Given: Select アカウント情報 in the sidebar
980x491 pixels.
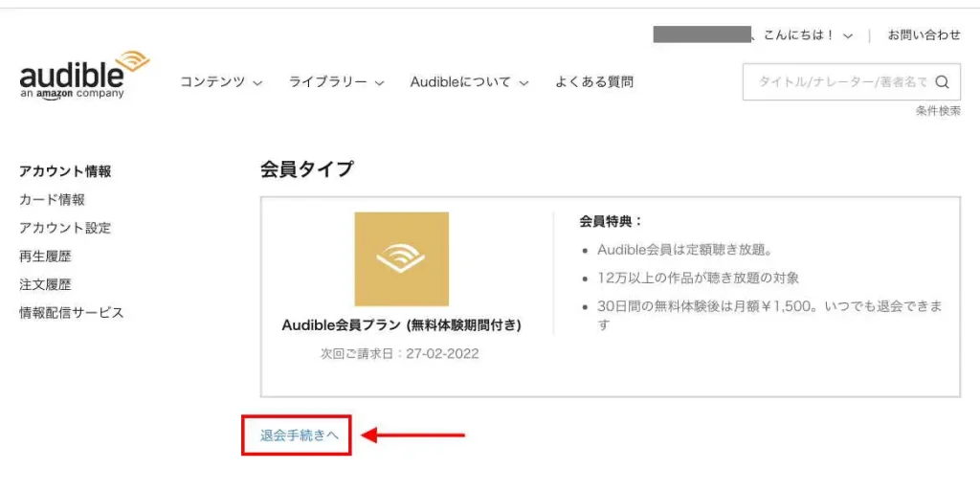Looking at the screenshot, I should (x=65, y=171).
